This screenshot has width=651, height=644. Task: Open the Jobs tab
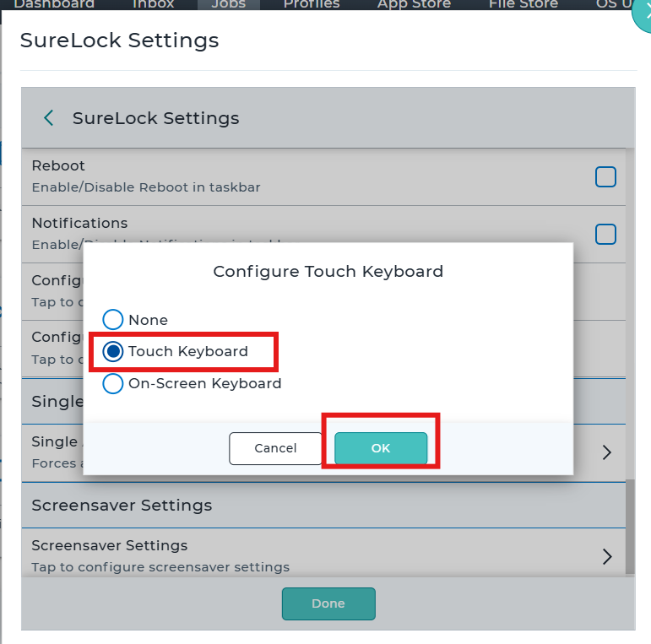click(x=228, y=4)
